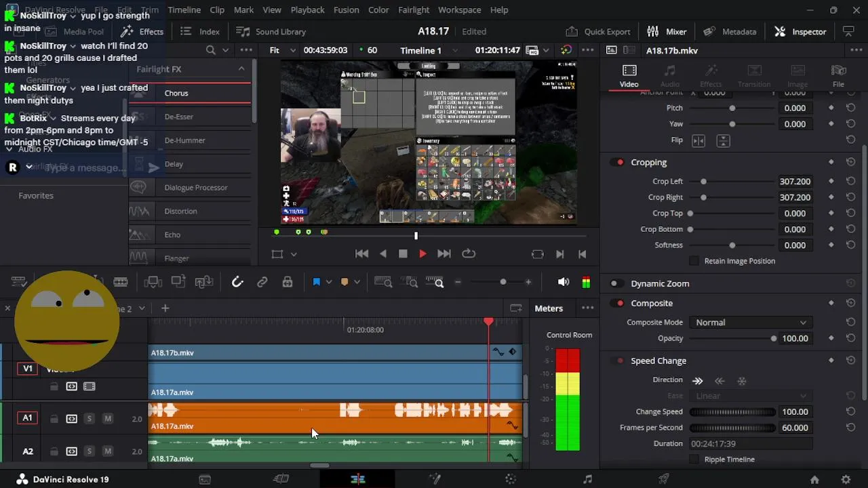Click the Crop Left value field
The height and width of the screenshot is (488, 868).
point(795,182)
